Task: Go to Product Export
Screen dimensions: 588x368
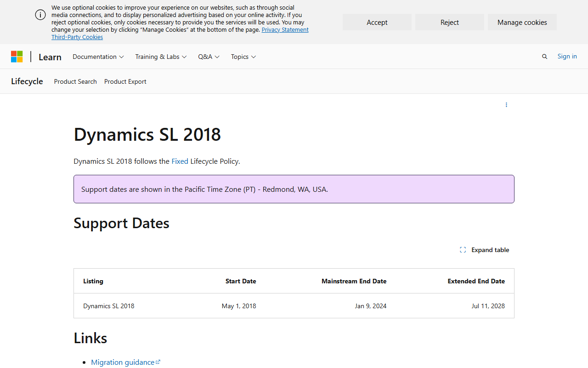Action: coord(125,81)
